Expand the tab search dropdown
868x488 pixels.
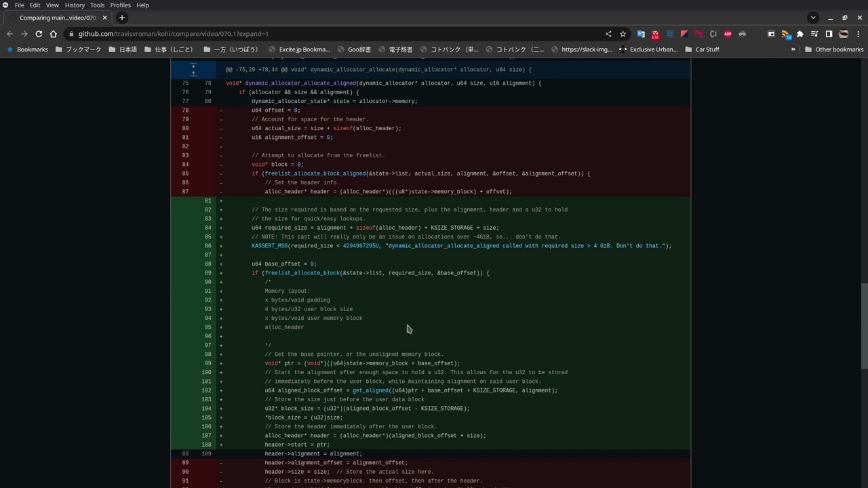pyautogui.click(x=812, y=18)
